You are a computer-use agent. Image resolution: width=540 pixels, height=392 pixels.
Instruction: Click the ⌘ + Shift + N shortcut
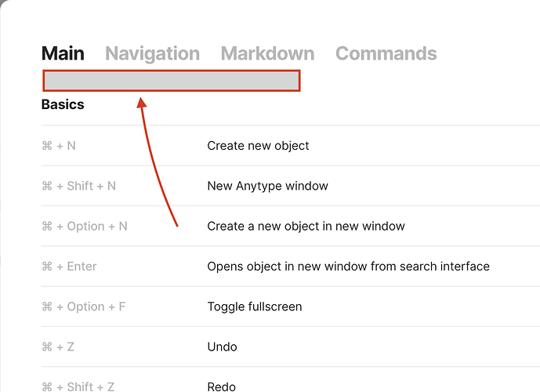78,186
